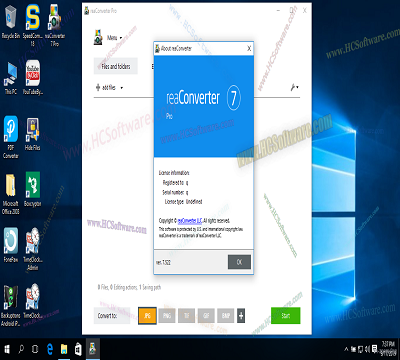
Task: Switch to the Files and folders tab
Action: [116, 66]
